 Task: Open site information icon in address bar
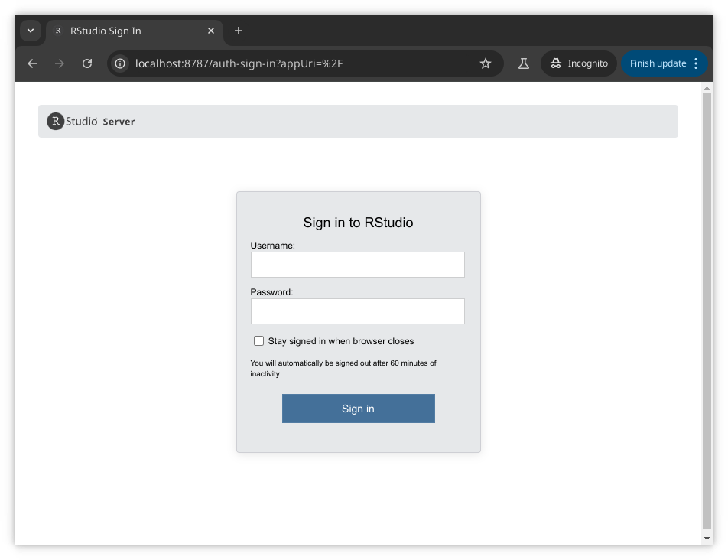[x=120, y=63]
